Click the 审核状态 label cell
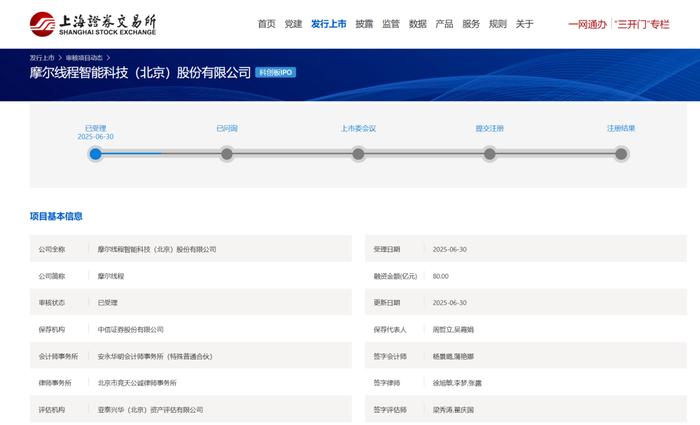This screenshot has width=700, height=425. [52, 303]
